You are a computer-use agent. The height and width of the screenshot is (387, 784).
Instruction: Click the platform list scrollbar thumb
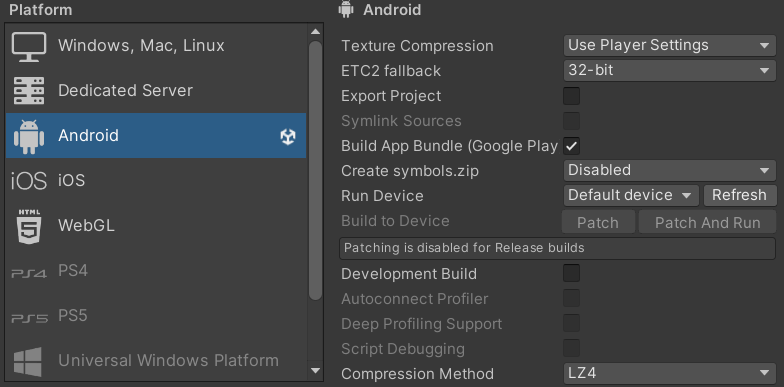pyautogui.click(x=315, y=170)
